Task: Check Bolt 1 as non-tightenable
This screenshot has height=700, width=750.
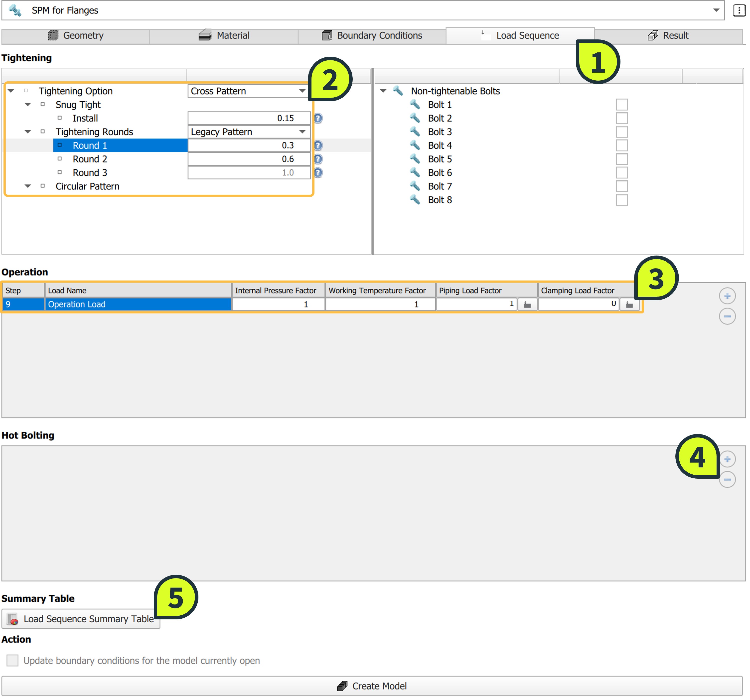Action: [x=621, y=105]
